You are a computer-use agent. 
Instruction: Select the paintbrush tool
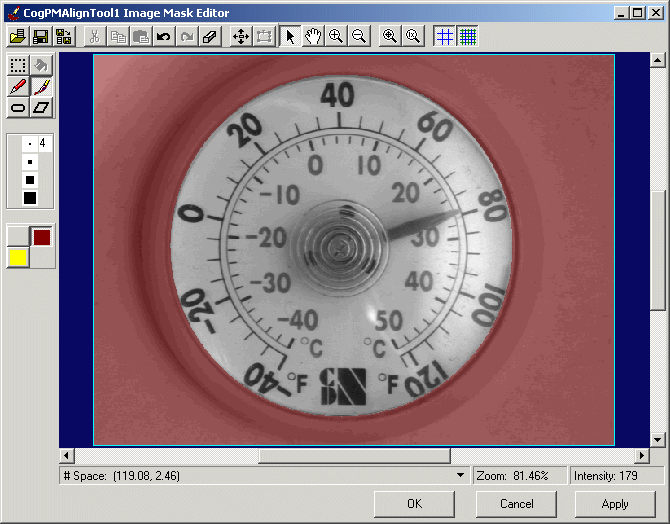pyautogui.click(x=41, y=87)
